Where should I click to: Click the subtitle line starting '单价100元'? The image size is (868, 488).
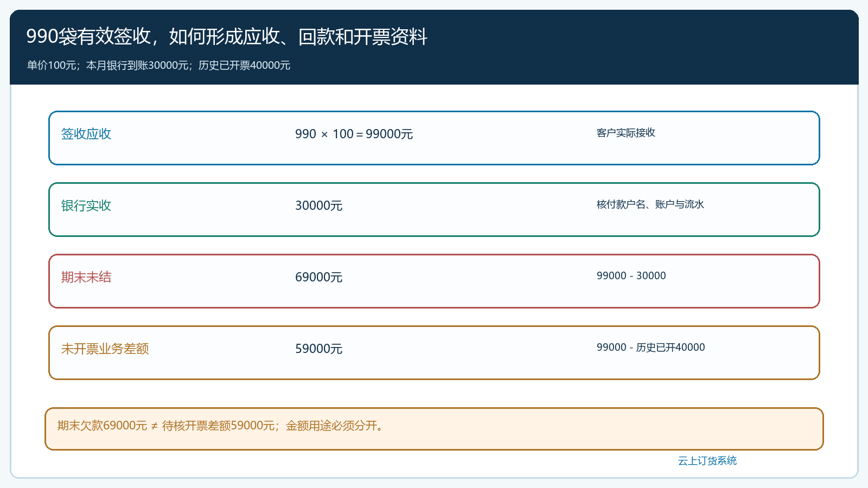[158, 66]
